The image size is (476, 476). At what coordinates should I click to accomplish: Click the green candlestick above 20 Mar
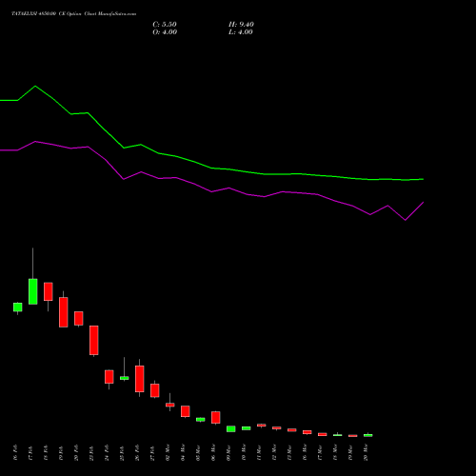tap(368, 435)
